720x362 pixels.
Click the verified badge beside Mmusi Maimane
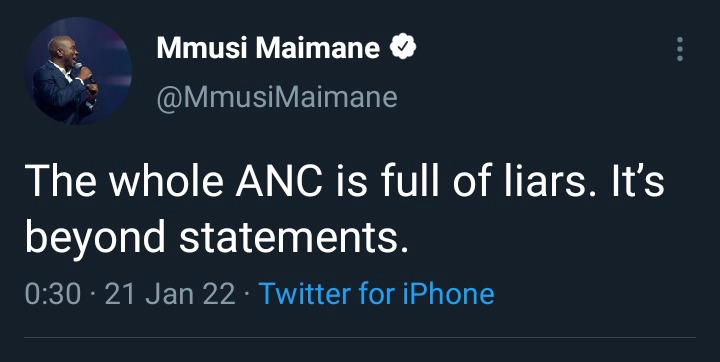coord(403,46)
